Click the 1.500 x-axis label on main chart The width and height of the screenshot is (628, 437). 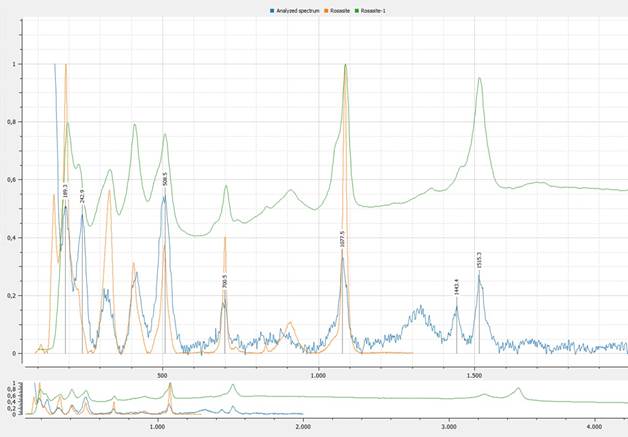pyautogui.click(x=474, y=376)
